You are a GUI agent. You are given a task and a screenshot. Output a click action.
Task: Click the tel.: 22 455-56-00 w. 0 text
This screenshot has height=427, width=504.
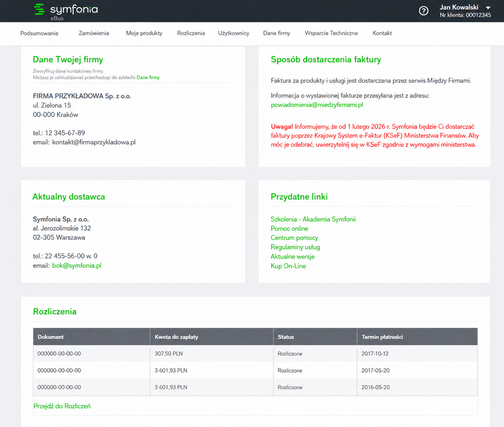65,256
